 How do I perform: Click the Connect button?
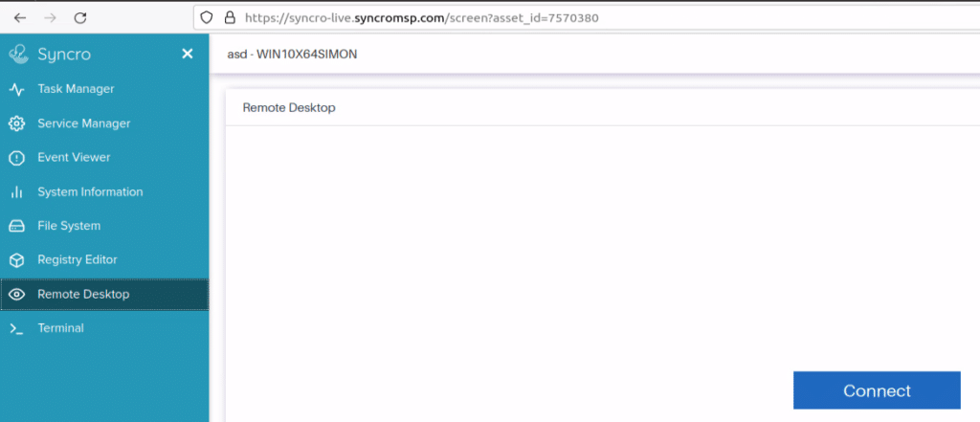pyautogui.click(x=877, y=390)
